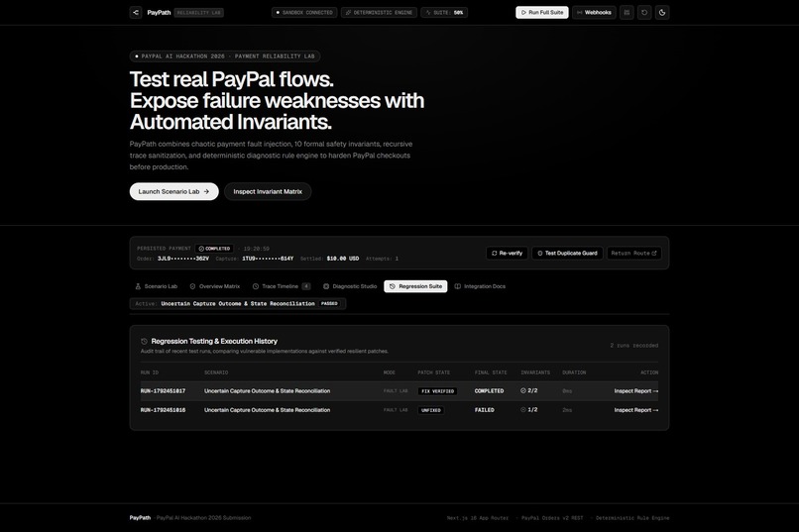
Task: Switch to the Diagnostic Studio tab
Action: click(x=350, y=286)
